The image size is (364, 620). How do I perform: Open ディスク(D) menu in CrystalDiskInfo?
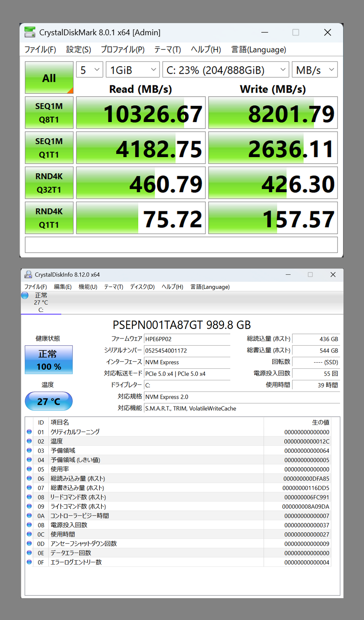[x=142, y=287]
